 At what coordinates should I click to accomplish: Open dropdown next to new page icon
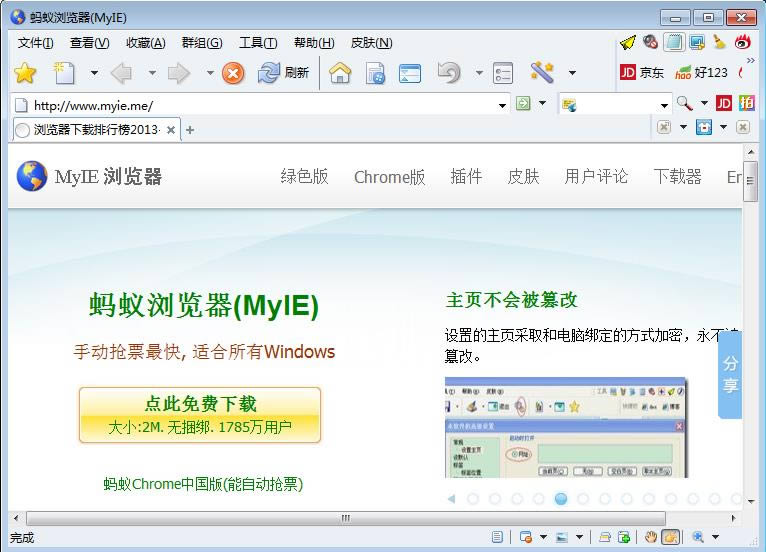tap(94, 73)
